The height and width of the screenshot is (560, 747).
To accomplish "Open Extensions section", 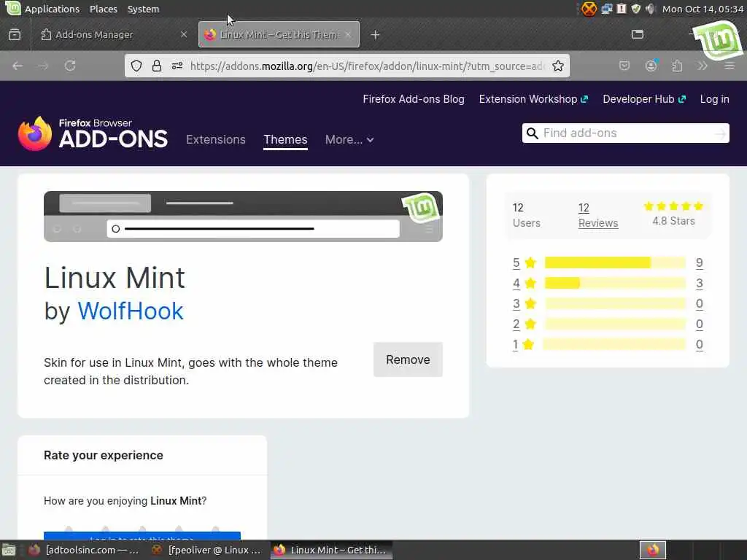I will (x=216, y=139).
